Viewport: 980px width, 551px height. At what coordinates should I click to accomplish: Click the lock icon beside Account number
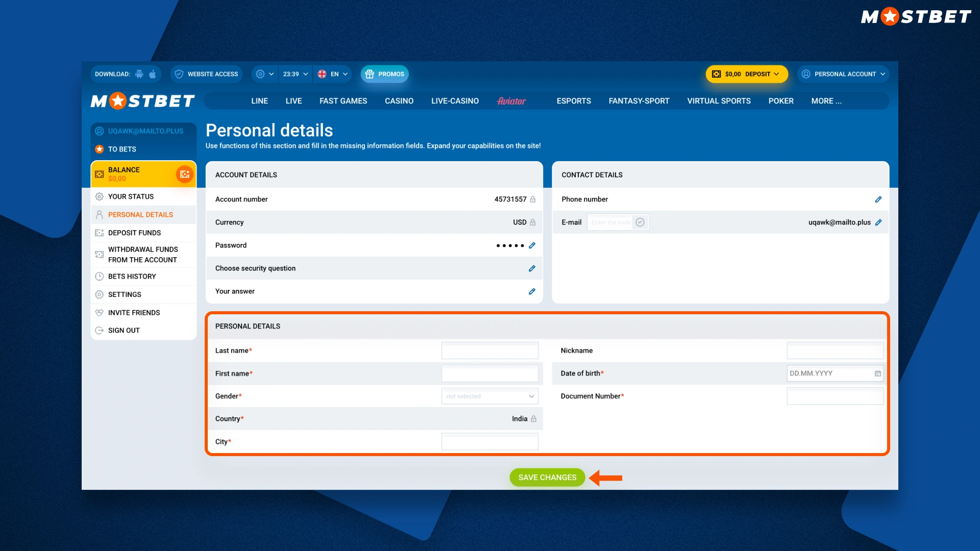[532, 199]
